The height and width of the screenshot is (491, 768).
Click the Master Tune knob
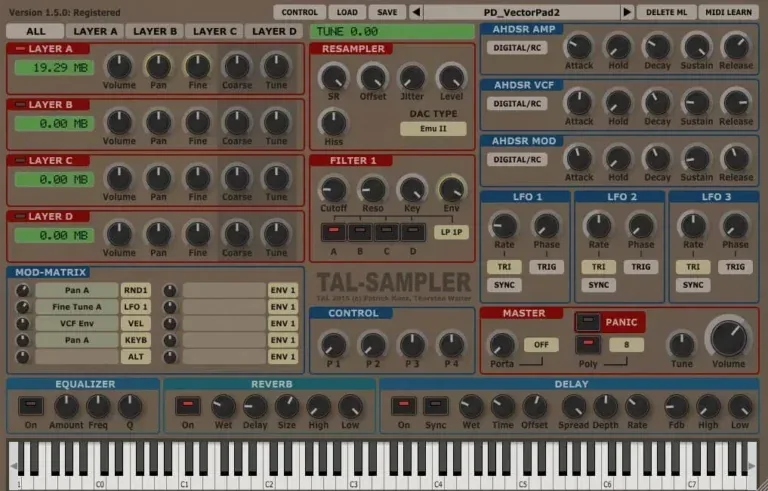coord(681,345)
